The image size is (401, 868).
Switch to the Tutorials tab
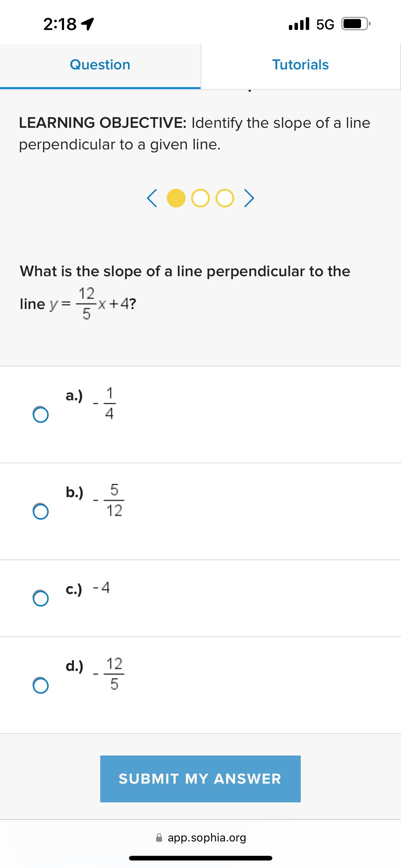pyautogui.click(x=301, y=65)
